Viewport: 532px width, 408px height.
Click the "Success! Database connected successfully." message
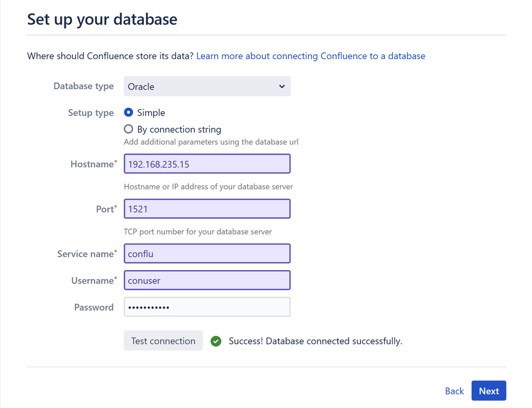tap(315, 341)
